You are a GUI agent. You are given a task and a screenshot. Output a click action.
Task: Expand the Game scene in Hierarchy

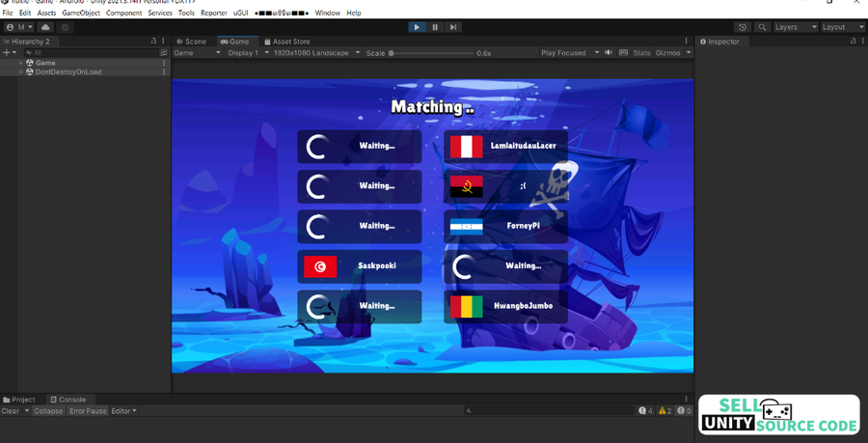point(21,63)
